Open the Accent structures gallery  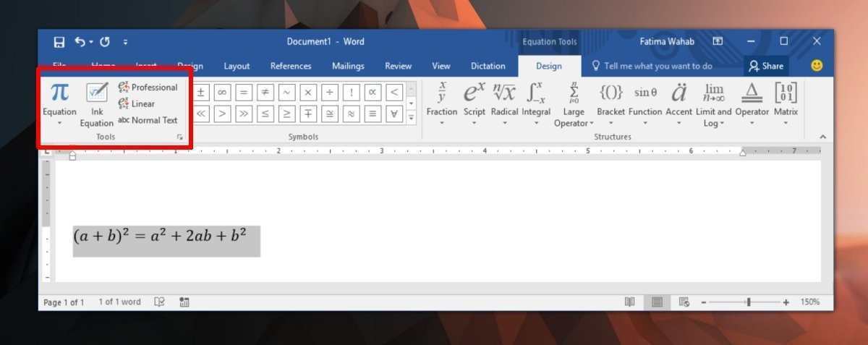pos(678,100)
